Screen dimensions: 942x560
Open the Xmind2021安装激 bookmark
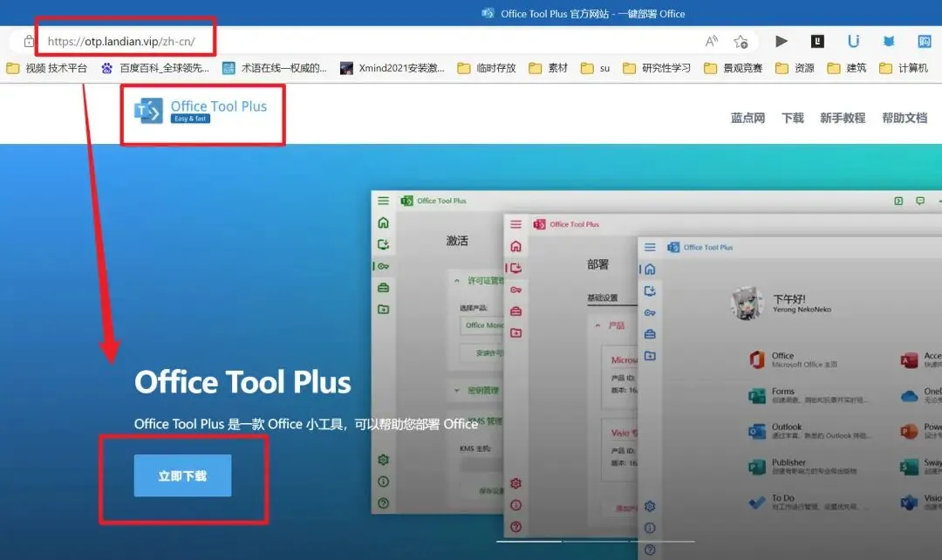[392, 68]
